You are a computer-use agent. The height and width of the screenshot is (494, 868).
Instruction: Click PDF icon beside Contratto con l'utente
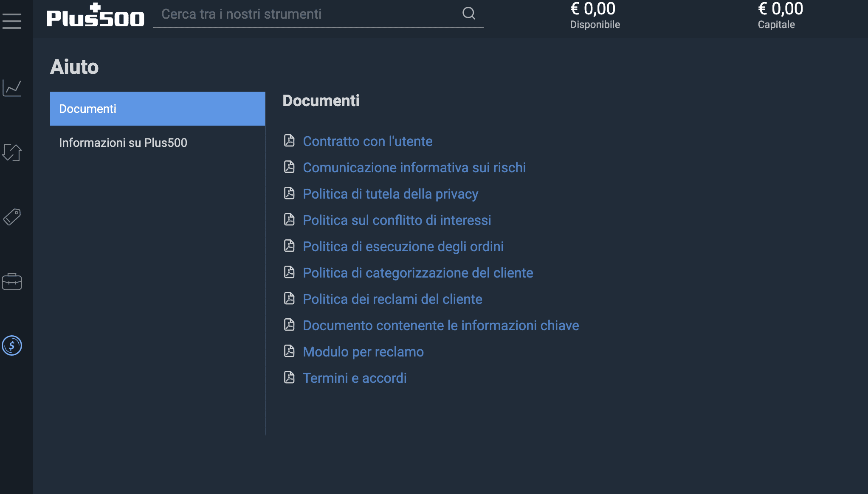click(289, 140)
